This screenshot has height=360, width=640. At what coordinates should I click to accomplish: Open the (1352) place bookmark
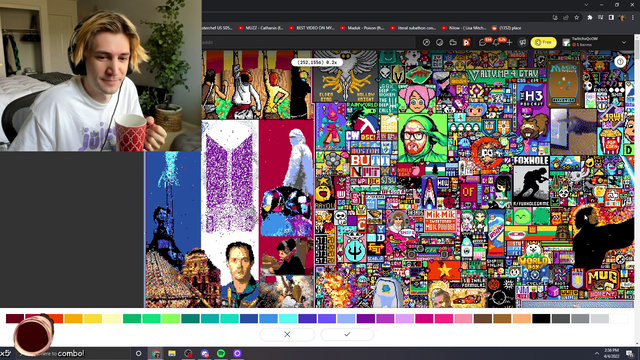coord(507,28)
